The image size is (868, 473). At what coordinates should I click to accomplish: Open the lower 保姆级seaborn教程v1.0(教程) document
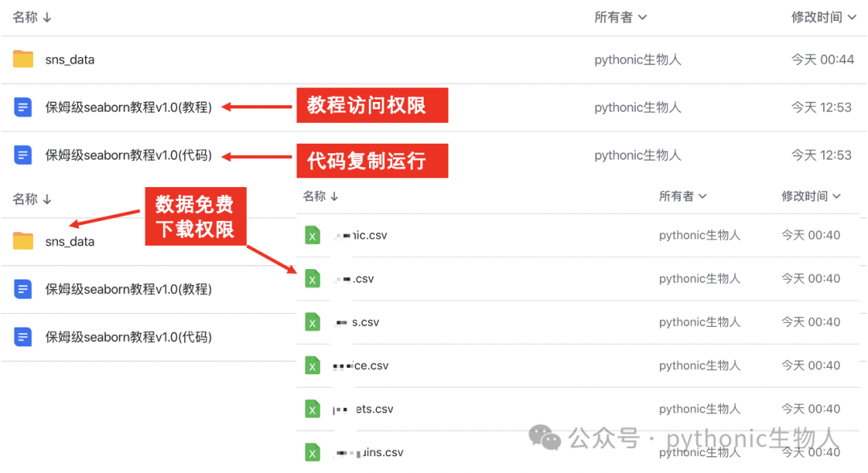pos(129,289)
